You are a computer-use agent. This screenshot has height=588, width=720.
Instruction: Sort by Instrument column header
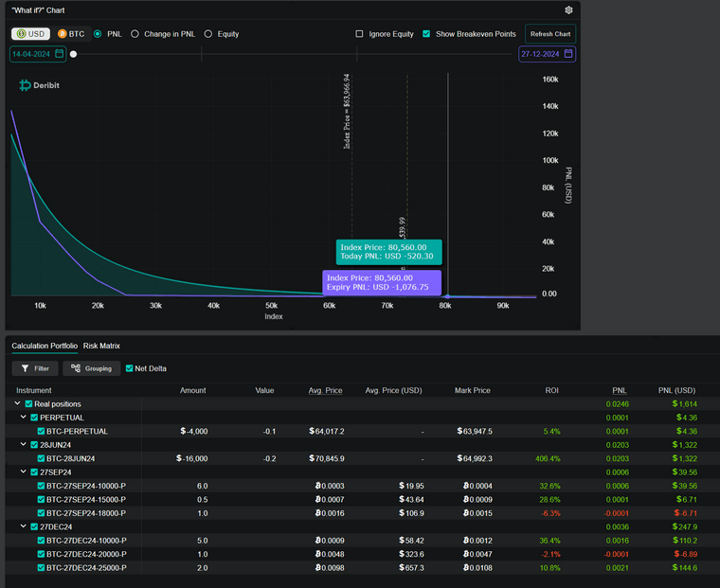pos(33,390)
